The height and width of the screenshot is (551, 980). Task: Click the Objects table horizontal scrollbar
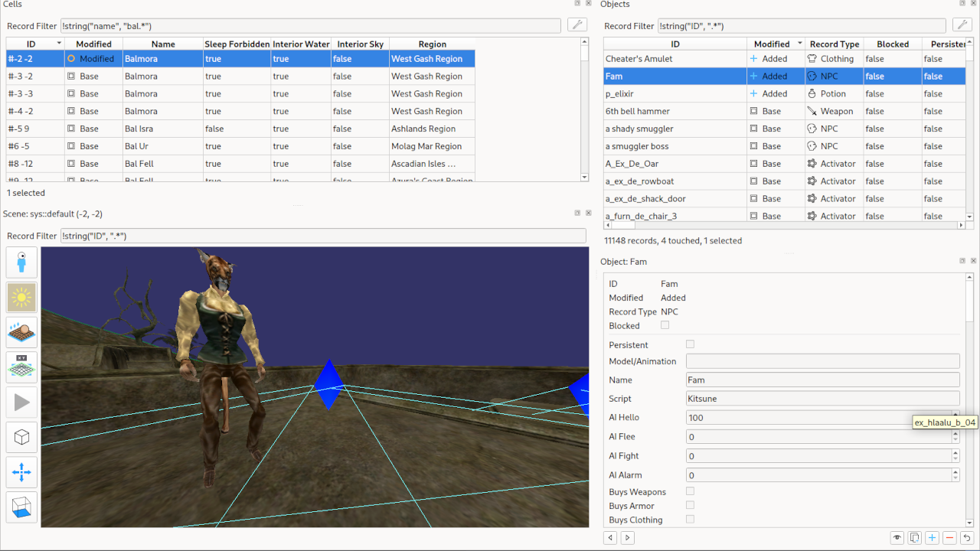[784, 226]
